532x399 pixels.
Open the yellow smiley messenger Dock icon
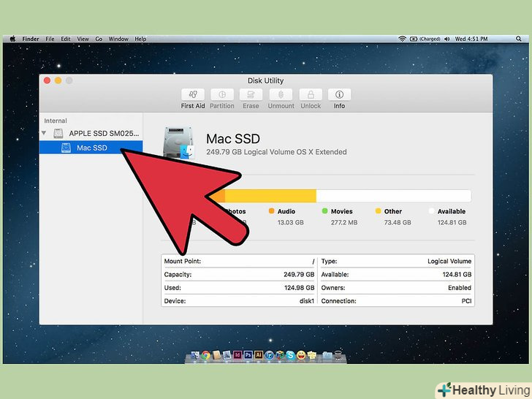click(x=301, y=355)
